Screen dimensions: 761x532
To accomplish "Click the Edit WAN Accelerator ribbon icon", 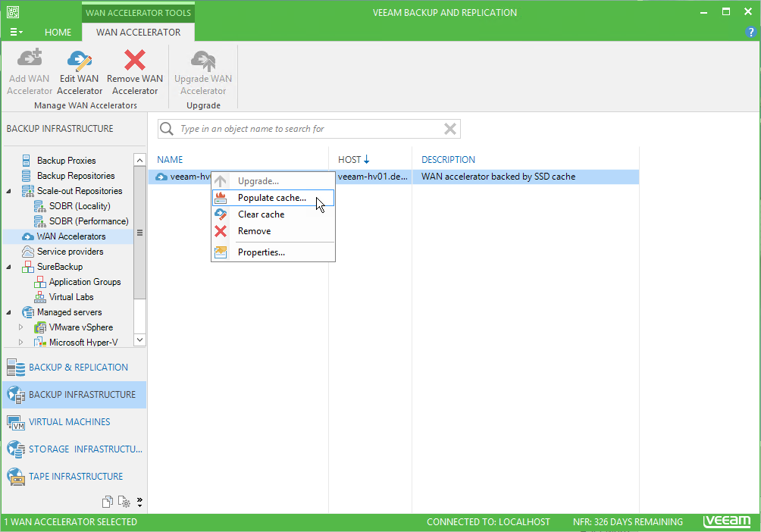I will [80, 61].
